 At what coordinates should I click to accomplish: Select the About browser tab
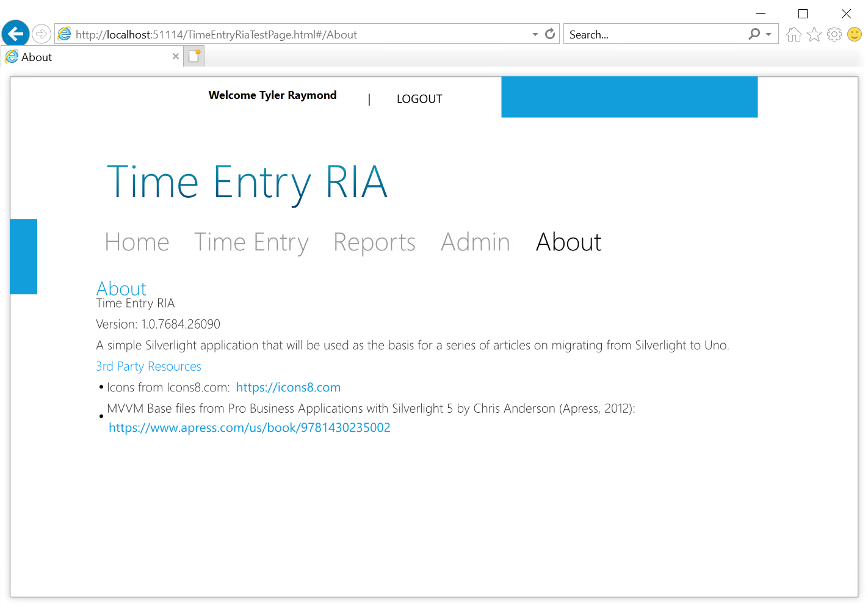pos(92,57)
